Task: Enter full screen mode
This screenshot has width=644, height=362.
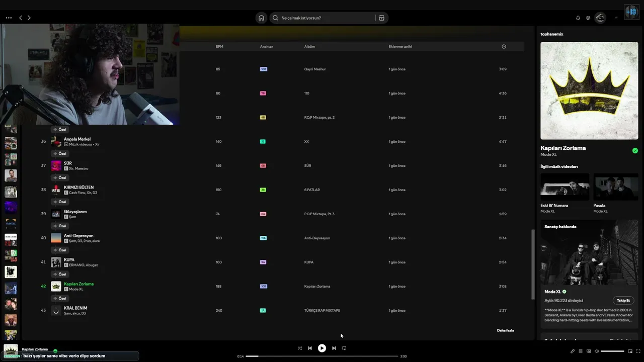Action: 638,351
